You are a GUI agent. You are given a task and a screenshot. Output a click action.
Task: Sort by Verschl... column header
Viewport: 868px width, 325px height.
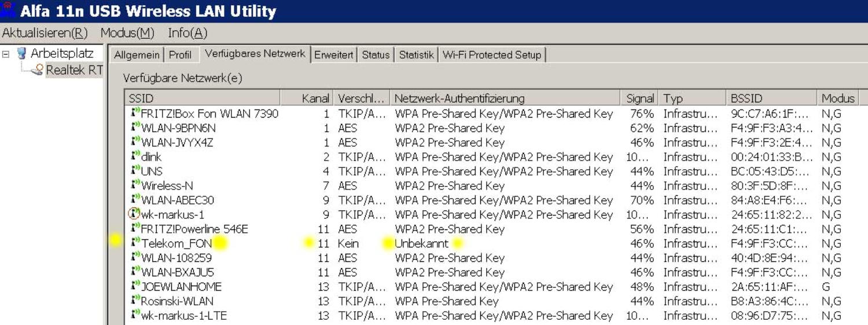361,98
